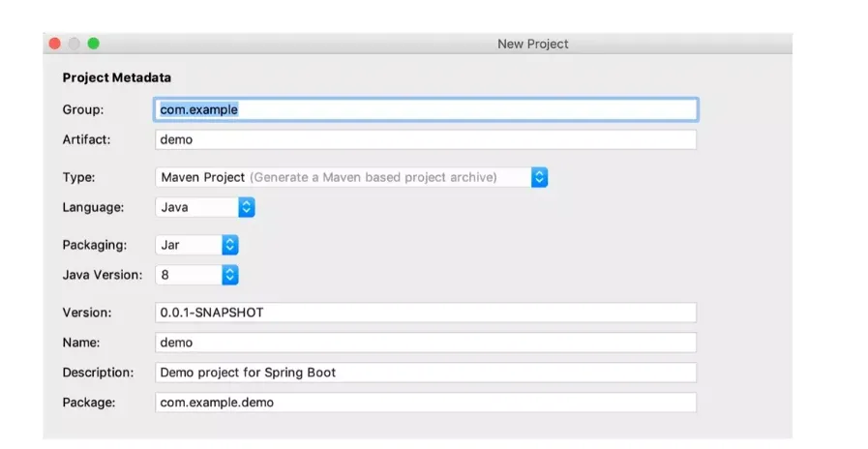
Task: Expand the Language dropdown set to Java
Action: pyautogui.click(x=205, y=207)
